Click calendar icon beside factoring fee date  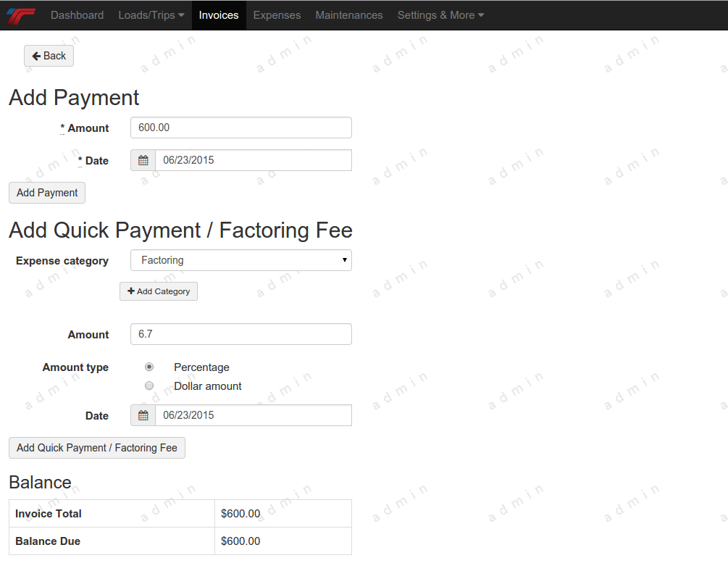(143, 416)
